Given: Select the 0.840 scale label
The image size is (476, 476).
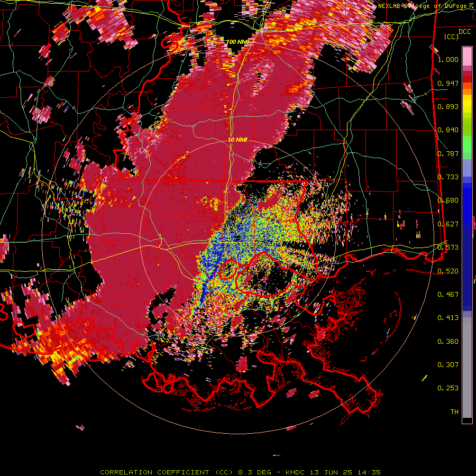Looking at the screenshot, I should [448, 130].
